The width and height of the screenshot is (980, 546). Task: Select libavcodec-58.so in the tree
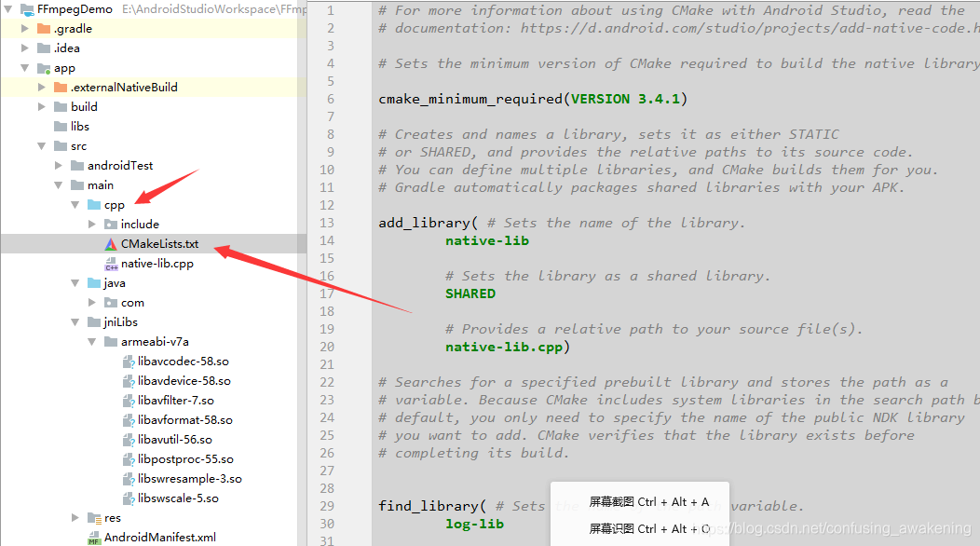click(184, 362)
